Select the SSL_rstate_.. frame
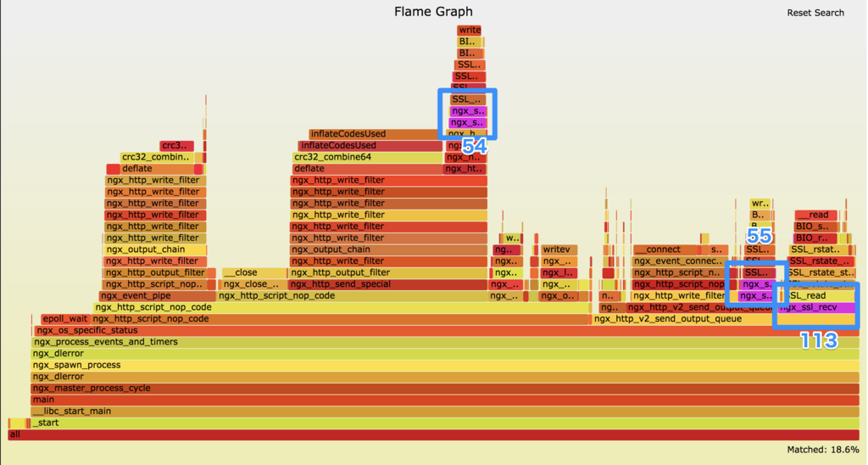Image resolution: width=868 pixels, height=465 pixels. click(x=821, y=261)
